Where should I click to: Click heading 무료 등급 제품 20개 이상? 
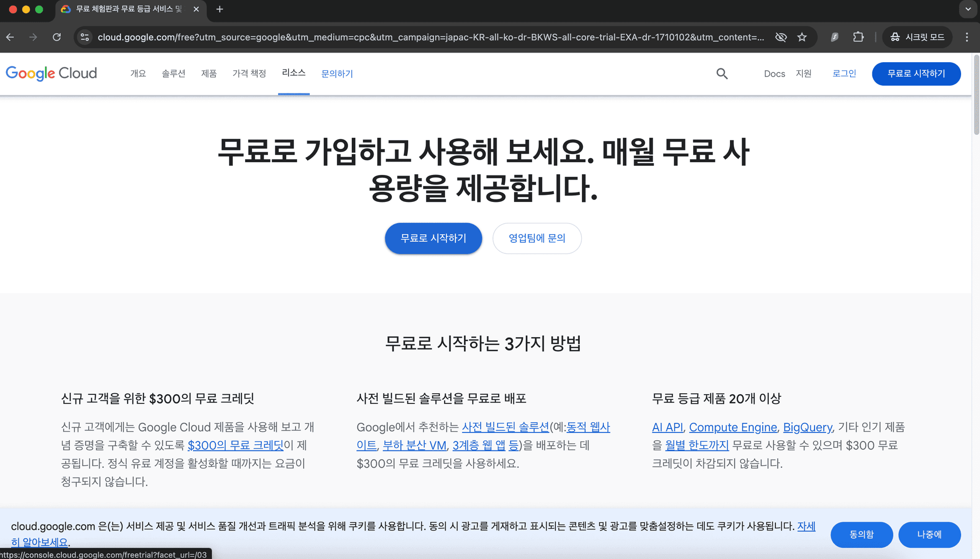(x=717, y=398)
